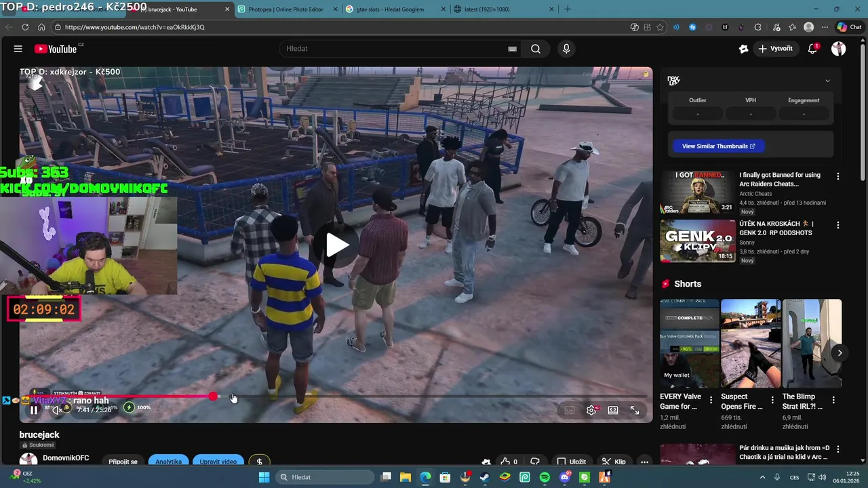
Task: Create a clip with Klip button
Action: tap(614, 462)
